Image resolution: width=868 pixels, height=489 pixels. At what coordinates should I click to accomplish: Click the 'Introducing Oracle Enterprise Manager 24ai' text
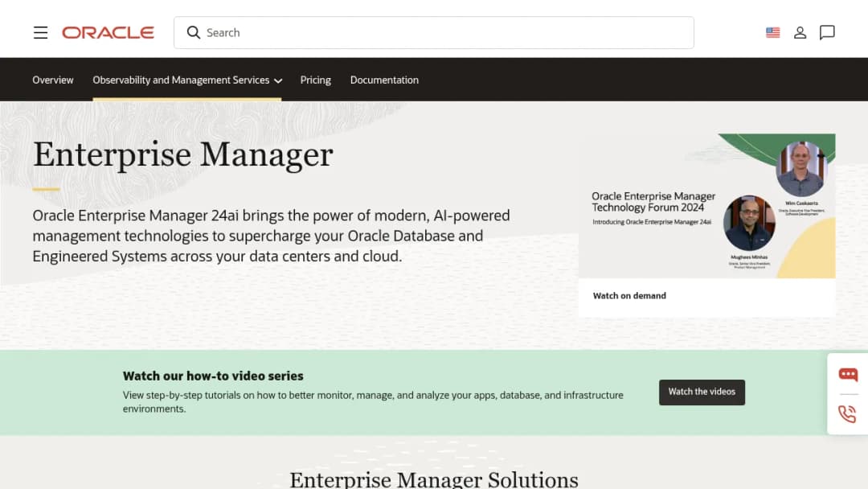(x=652, y=222)
